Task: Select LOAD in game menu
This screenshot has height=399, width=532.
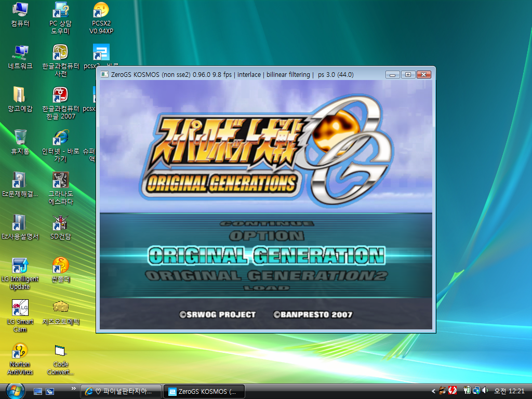Action: click(x=267, y=288)
